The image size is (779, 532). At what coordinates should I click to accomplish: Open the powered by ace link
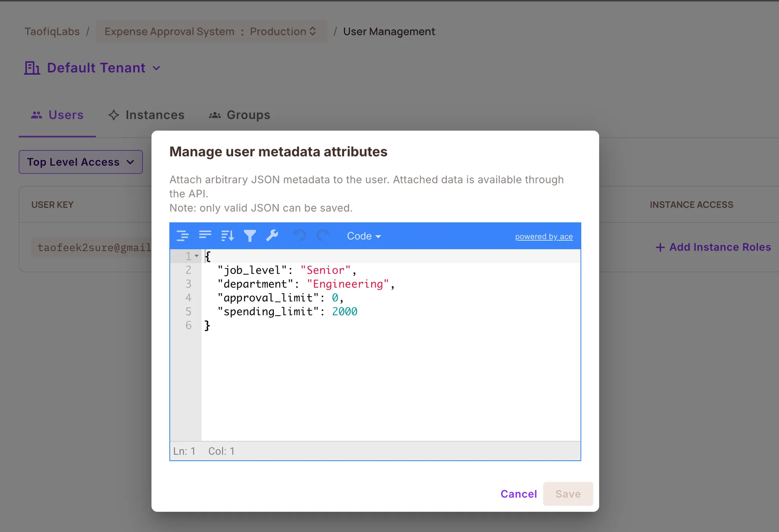[x=544, y=237]
